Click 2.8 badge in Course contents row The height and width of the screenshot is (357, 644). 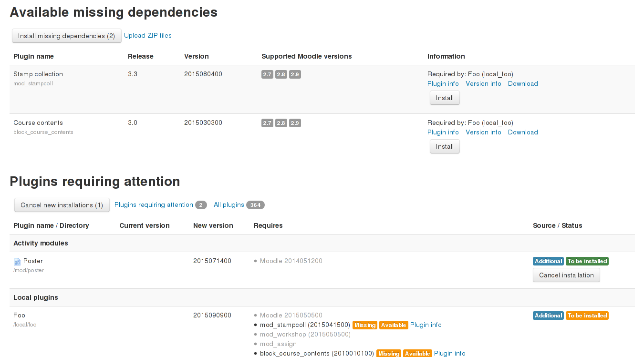[x=281, y=123]
